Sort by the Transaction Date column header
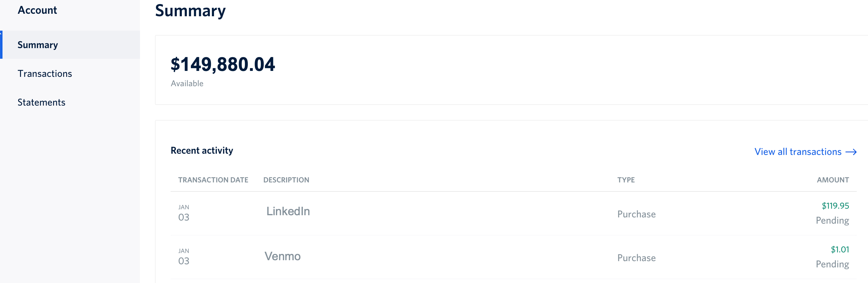 (213, 180)
